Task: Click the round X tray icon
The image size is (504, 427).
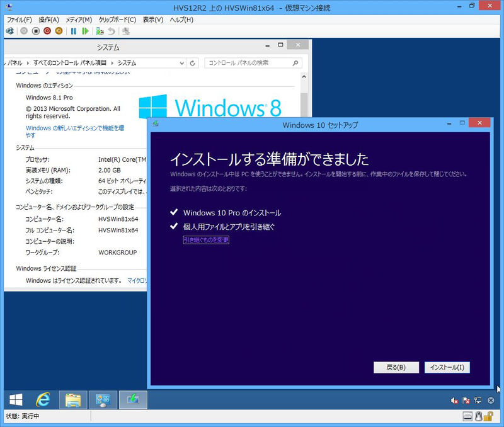Action: pyautogui.click(x=491, y=401)
